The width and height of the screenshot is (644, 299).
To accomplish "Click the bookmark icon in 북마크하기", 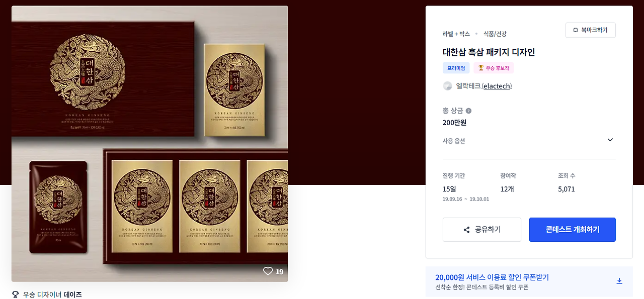I will point(576,30).
